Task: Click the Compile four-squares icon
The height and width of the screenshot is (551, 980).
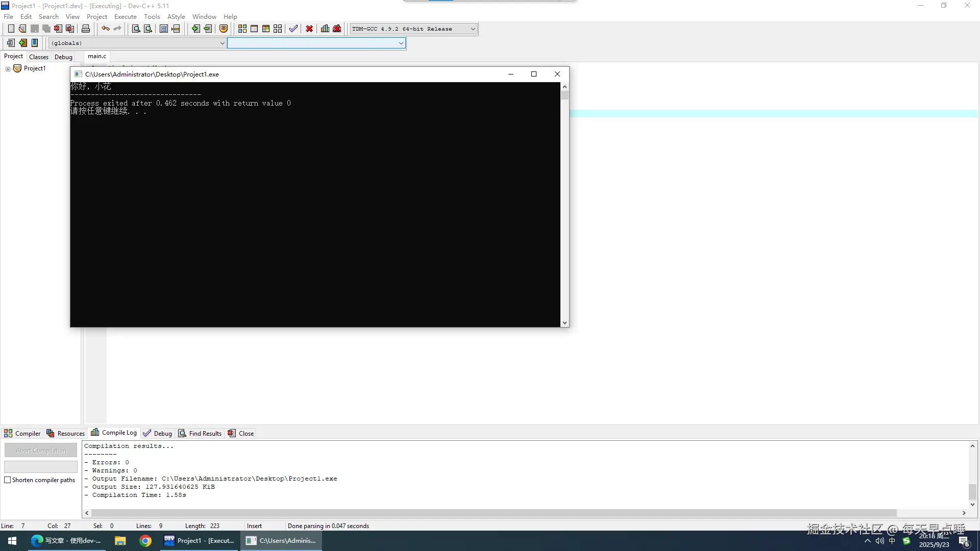Action: pyautogui.click(x=242, y=29)
